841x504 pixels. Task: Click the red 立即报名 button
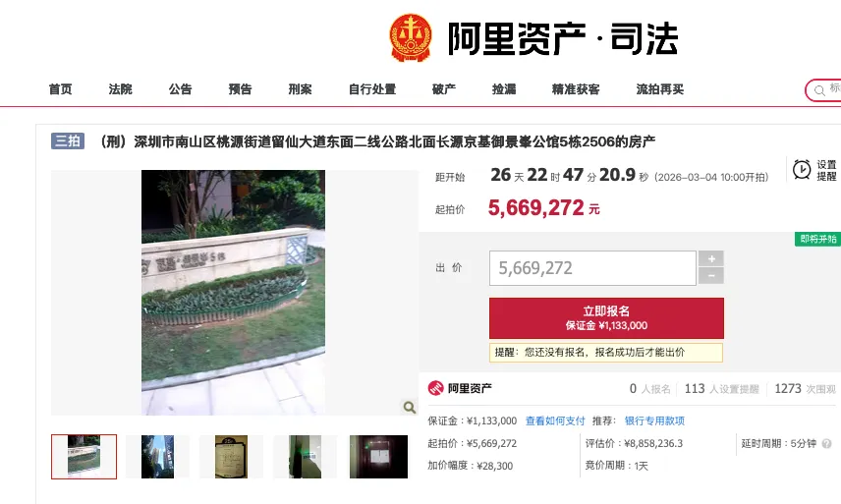(606, 318)
